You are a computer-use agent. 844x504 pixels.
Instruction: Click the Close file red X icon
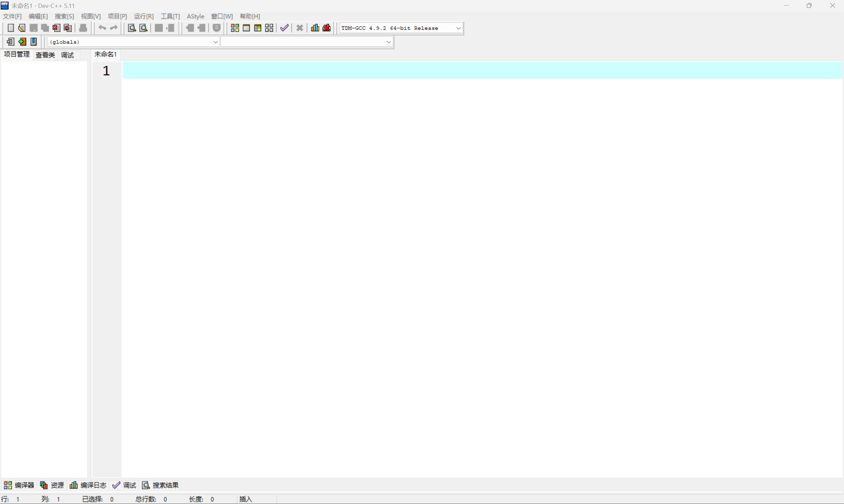(56, 28)
